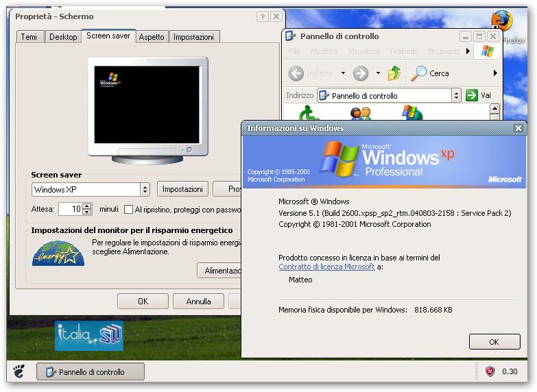Click the Indirizzo address field text
537x392 pixels.
[364, 96]
